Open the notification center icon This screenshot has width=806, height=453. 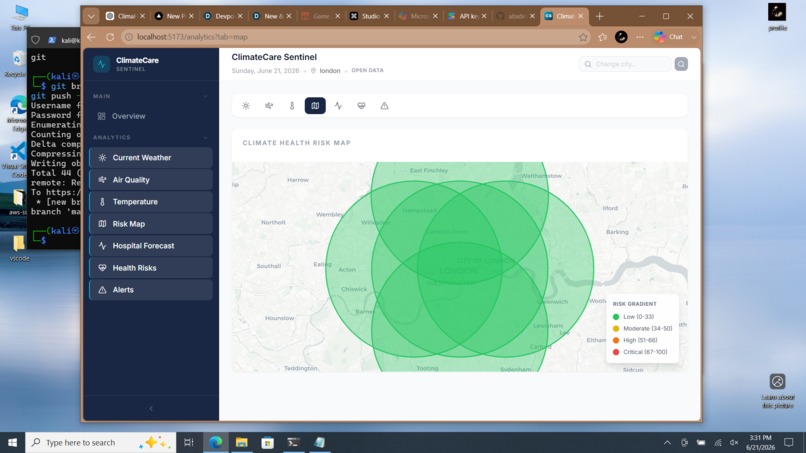pyautogui.click(x=789, y=443)
